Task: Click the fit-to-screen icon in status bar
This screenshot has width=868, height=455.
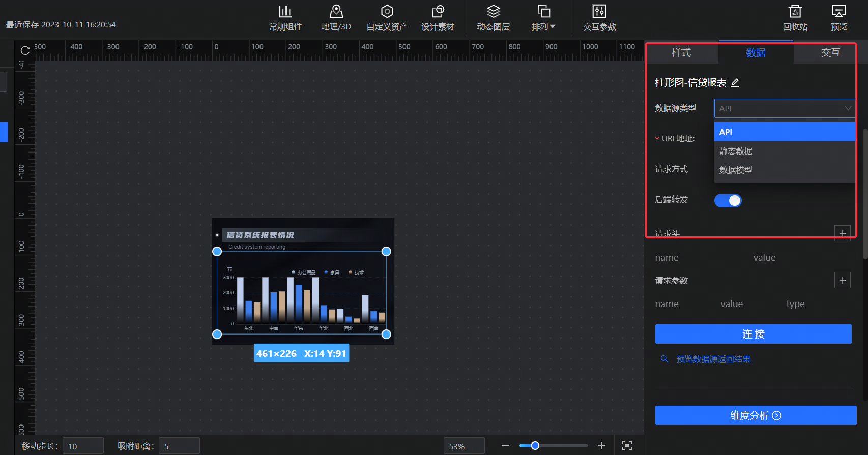Action: (627, 446)
